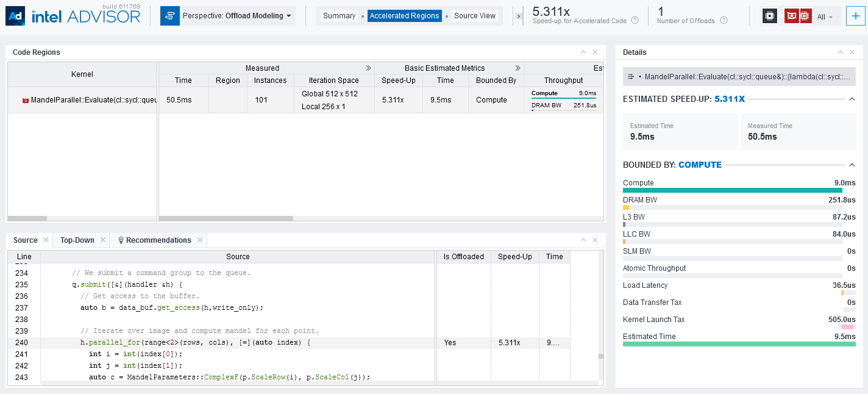The image size is (868, 394).
Task: Open the All filter dropdown
Action: point(825,17)
